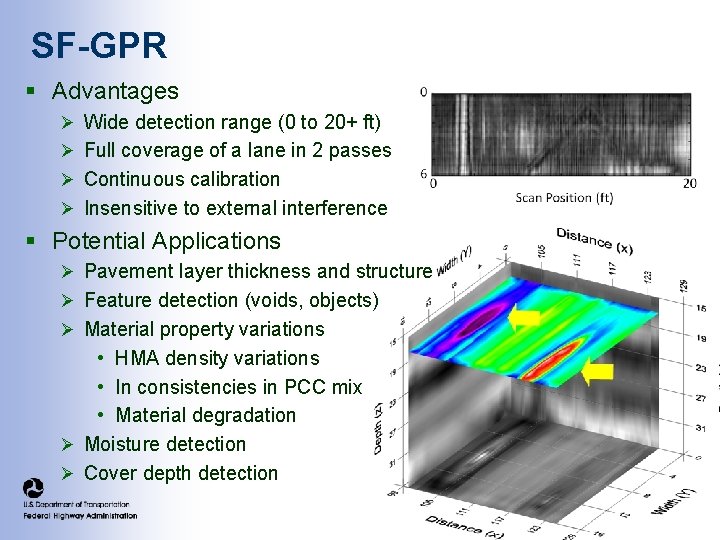Click 'Federal Highway Administration' text
The height and width of the screenshot is (540, 720).
point(80,516)
